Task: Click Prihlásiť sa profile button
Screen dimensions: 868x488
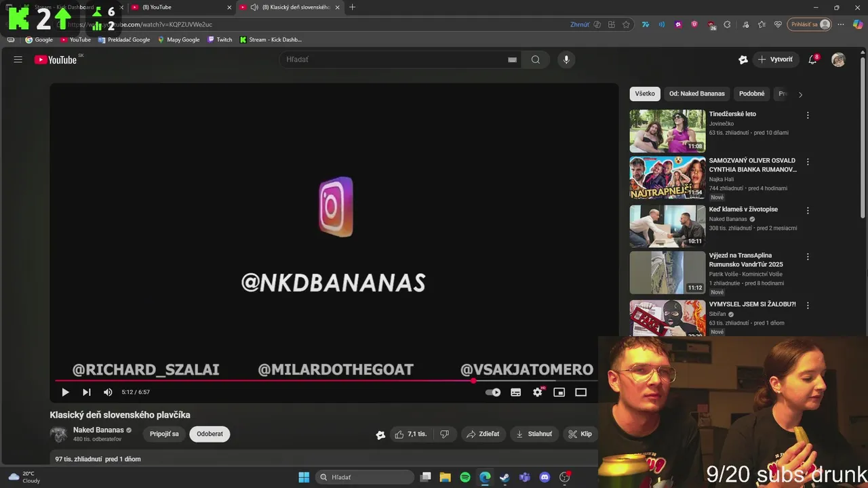Action: click(x=809, y=24)
